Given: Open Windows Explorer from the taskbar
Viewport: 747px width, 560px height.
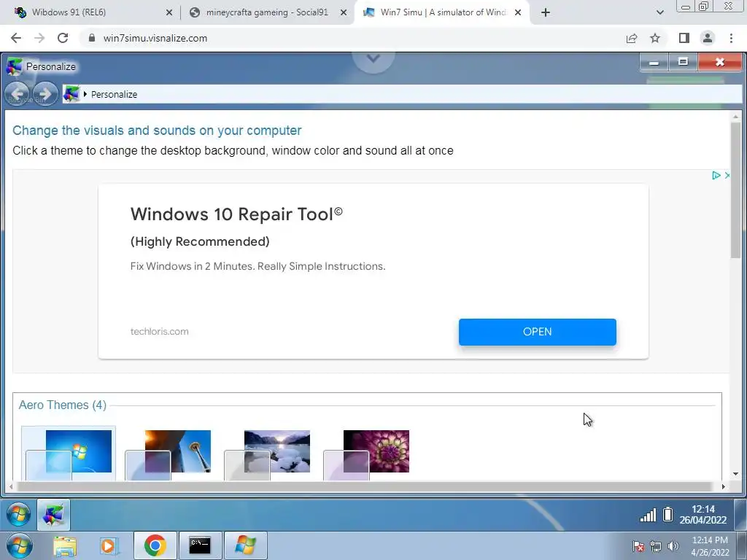Looking at the screenshot, I should point(65,545).
